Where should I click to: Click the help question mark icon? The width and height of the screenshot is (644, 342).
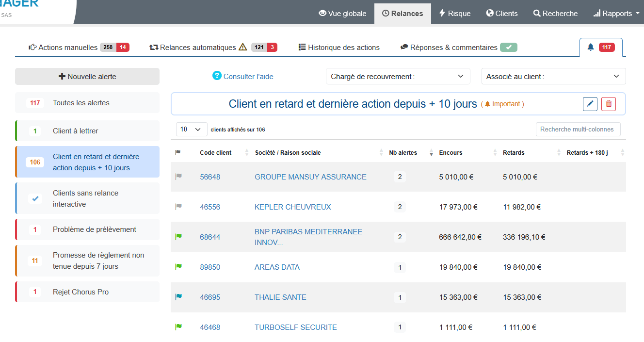tap(217, 76)
